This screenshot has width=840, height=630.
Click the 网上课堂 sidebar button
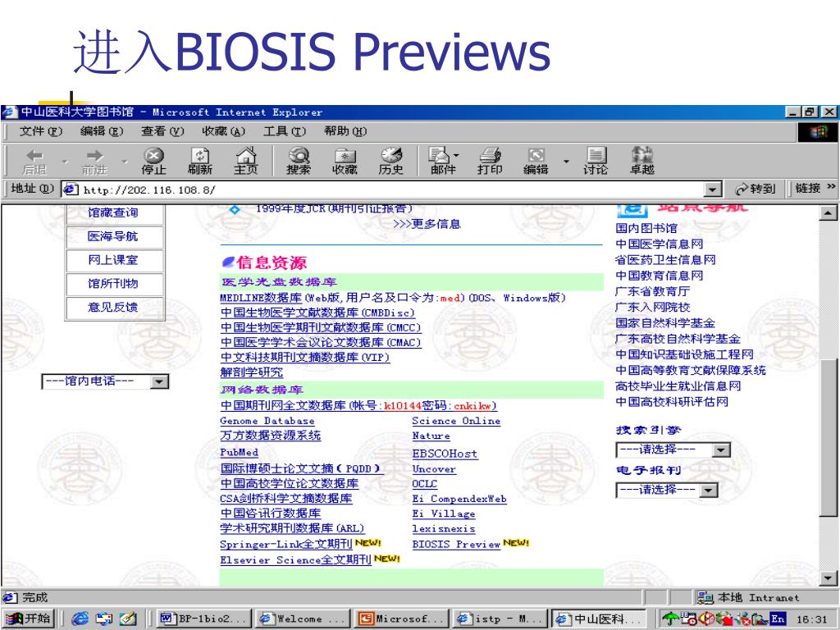pyautogui.click(x=114, y=260)
